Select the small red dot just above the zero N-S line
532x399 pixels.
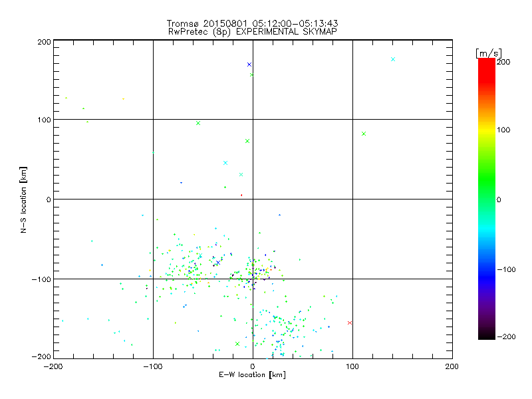tap(241, 195)
